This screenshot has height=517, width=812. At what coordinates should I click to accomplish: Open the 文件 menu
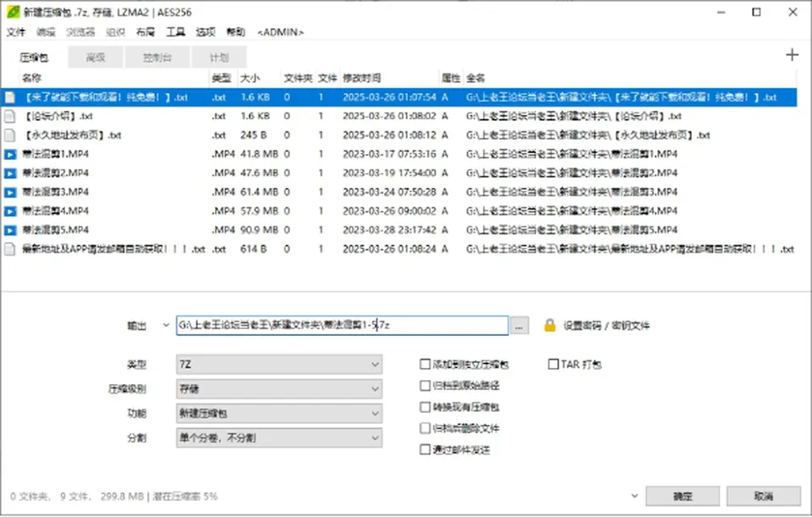(x=15, y=32)
